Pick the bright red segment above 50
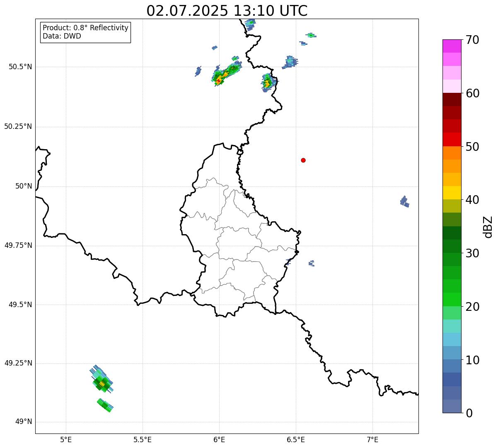 tap(452, 140)
